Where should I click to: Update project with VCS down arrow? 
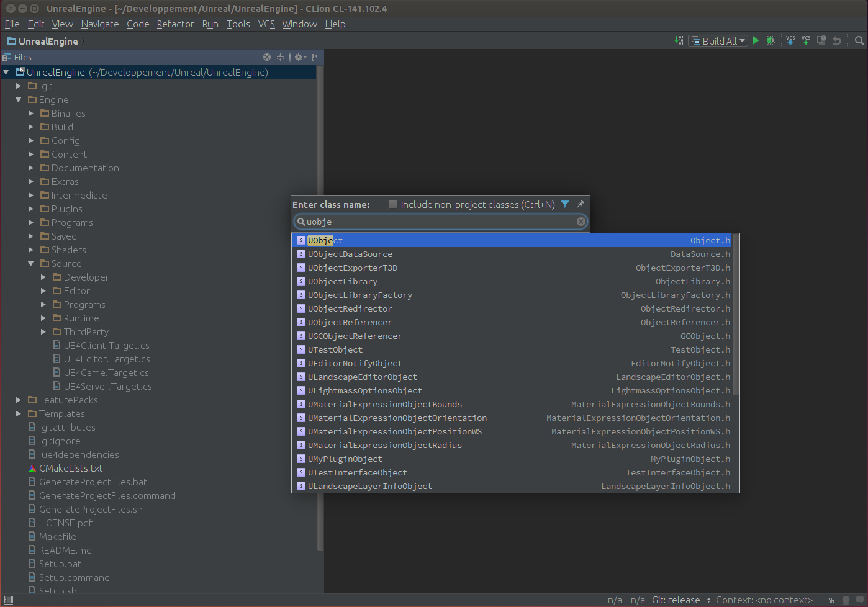pyautogui.click(x=790, y=40)
